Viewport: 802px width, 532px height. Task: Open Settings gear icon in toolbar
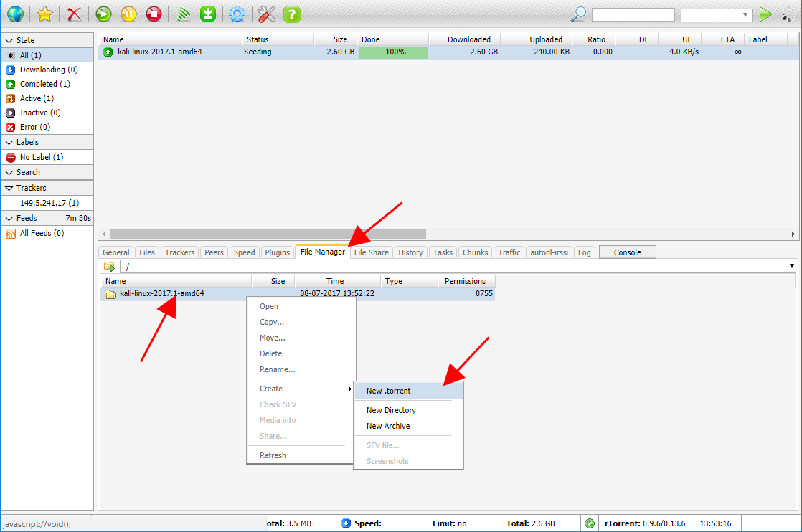(237, 14)
